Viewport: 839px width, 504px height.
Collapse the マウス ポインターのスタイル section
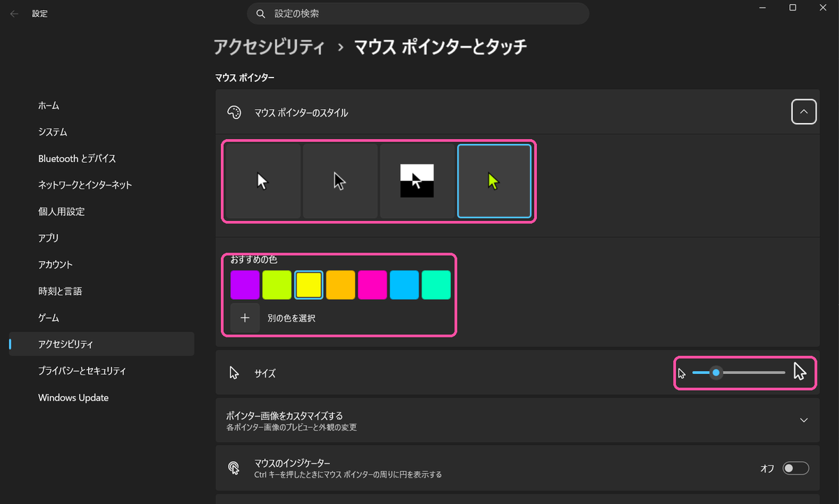pos(804,112)
